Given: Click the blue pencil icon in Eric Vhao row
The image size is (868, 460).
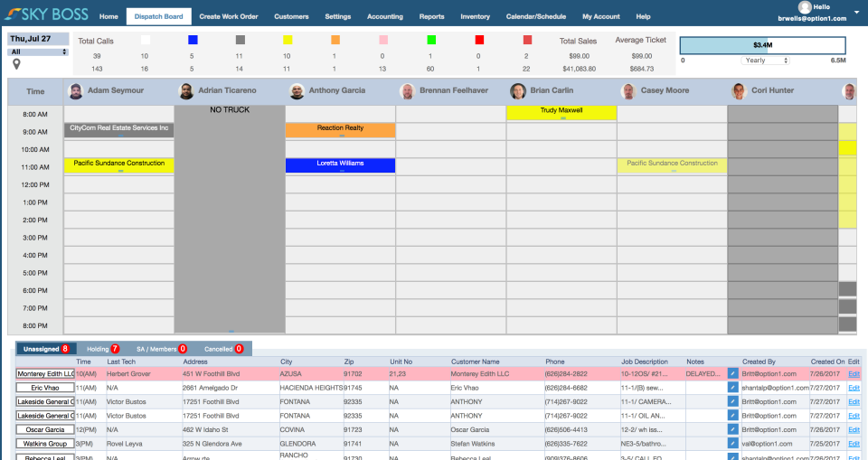Looking at the screenshot, I should point(733,388).
